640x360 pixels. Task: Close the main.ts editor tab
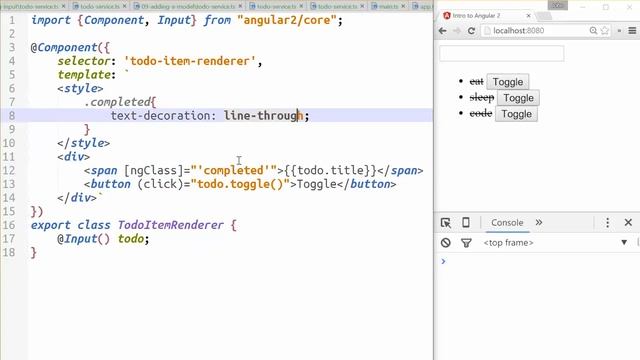403,6
